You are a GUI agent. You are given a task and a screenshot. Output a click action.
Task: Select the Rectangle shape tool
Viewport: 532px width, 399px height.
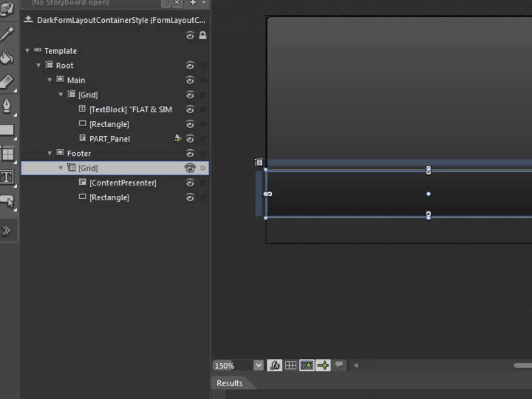(x=7, y=130)
